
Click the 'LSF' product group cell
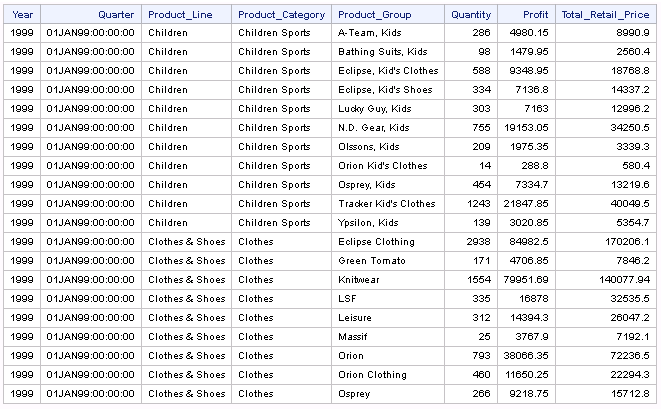coord(348,299)
